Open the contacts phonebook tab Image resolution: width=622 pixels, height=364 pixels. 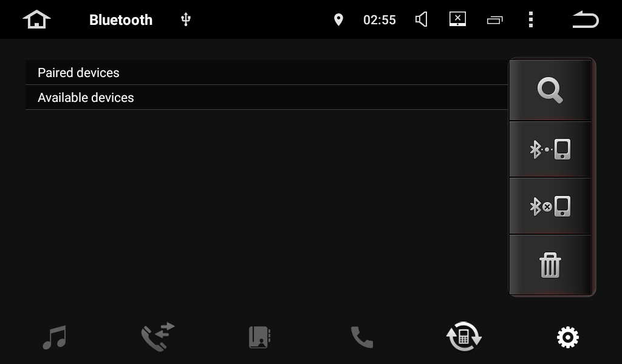[x=260, y=337]
